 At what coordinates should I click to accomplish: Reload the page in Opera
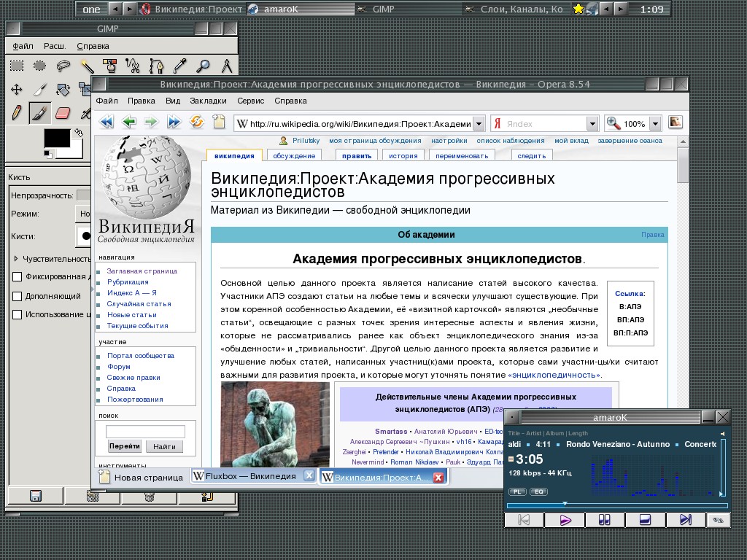[x=196, y=122]
